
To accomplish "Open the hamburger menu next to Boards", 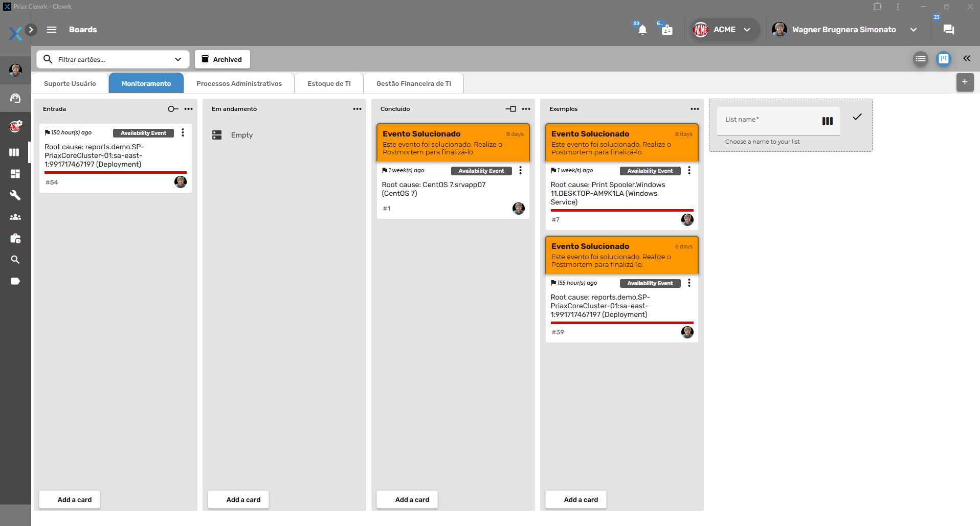I will click(52, 30).
